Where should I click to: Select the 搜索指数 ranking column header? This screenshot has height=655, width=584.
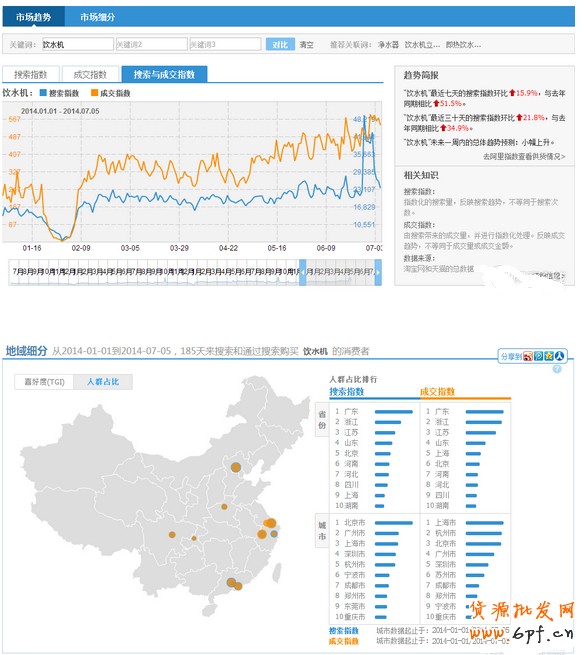tap(347, 392)
